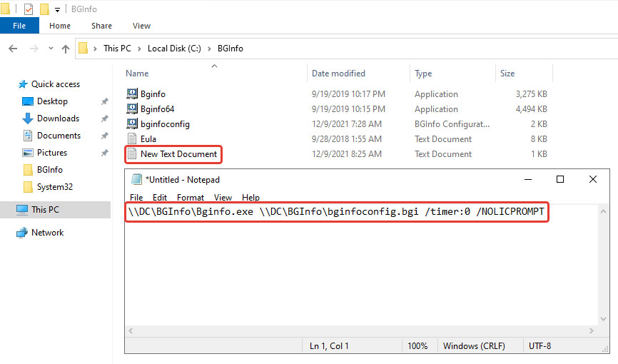Open the Customize Quick Access Toolbar dropdown
Screen dimensions: 618x364
pos(57,9)
